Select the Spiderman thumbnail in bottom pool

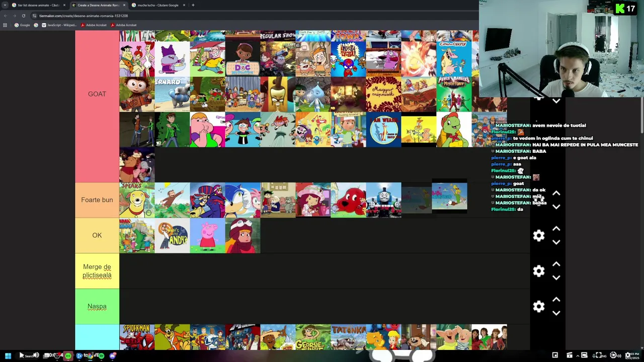[137, 337]
